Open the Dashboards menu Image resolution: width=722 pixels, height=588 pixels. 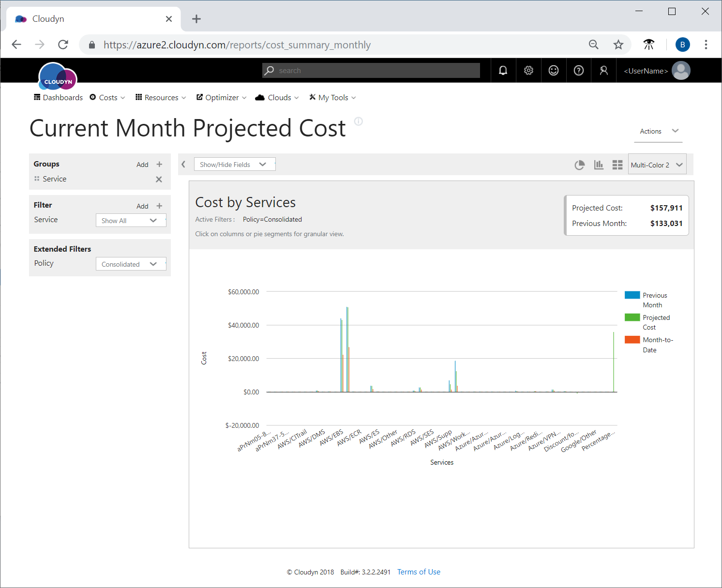tap(58, 97)
